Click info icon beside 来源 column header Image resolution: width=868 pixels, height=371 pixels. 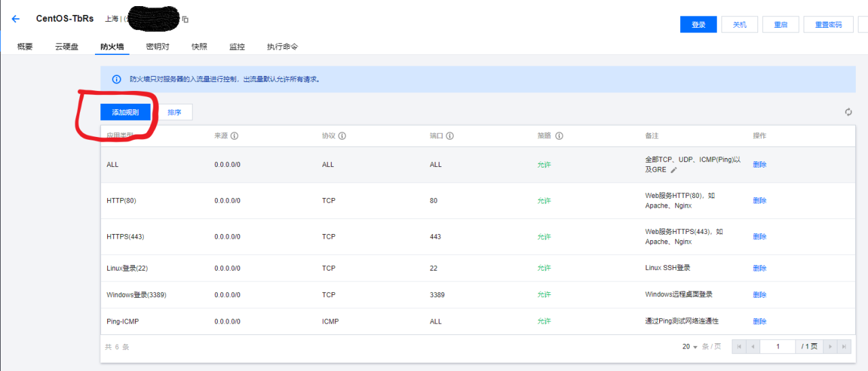235,136
